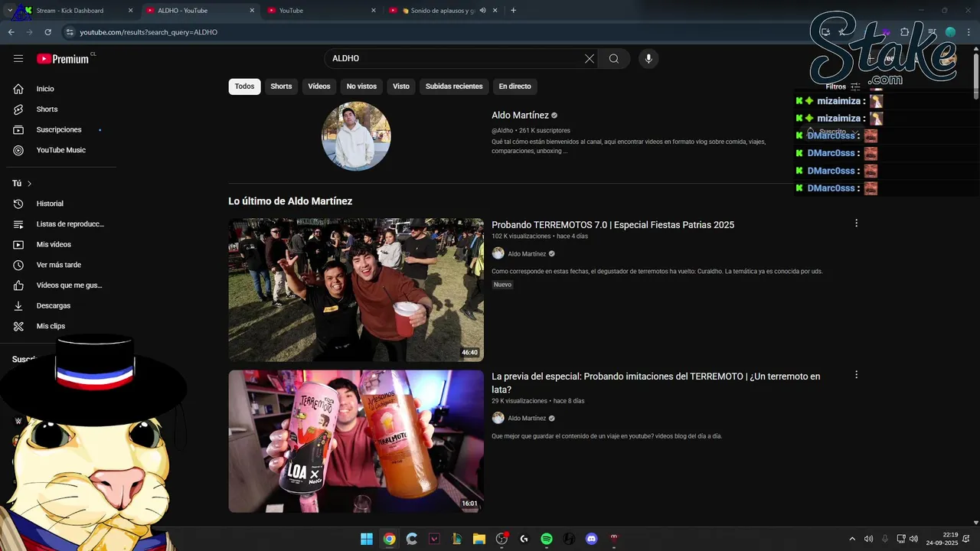Screen dimensions: 980x551
Task: Open YouTube Music from sidebar
Action: pos(61,150)
